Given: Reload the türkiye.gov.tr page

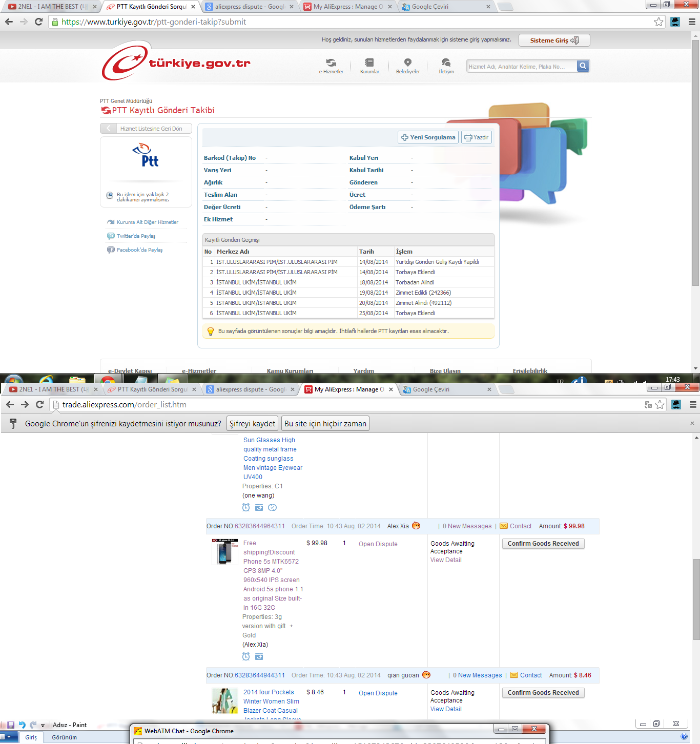Looking at the screenshot, I should click(x=38, y=22).
